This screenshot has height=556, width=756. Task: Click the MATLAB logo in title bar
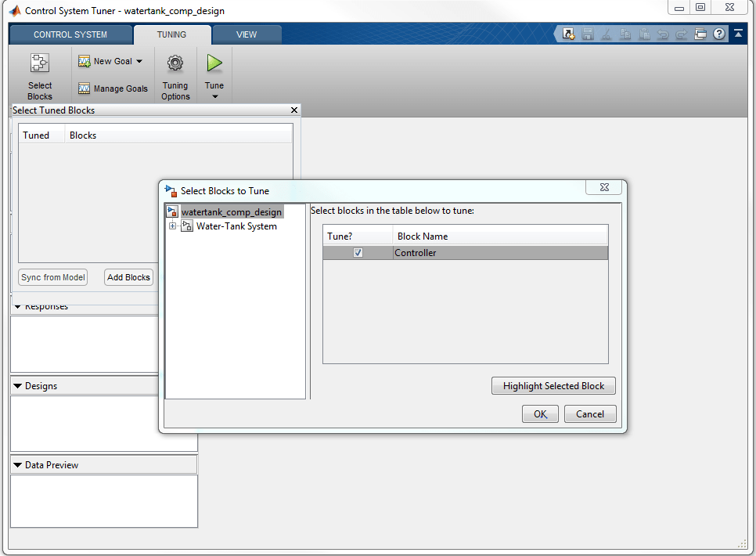[x=15, y=11]
